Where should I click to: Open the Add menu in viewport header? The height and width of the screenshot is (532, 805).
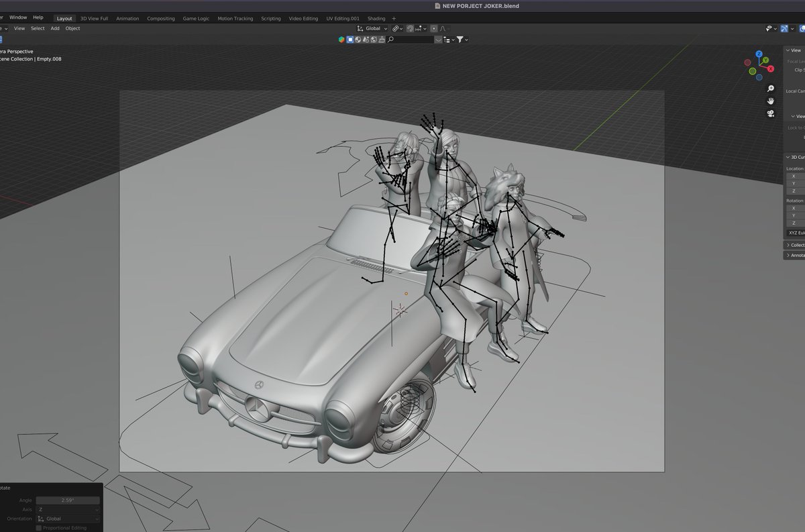55,28
